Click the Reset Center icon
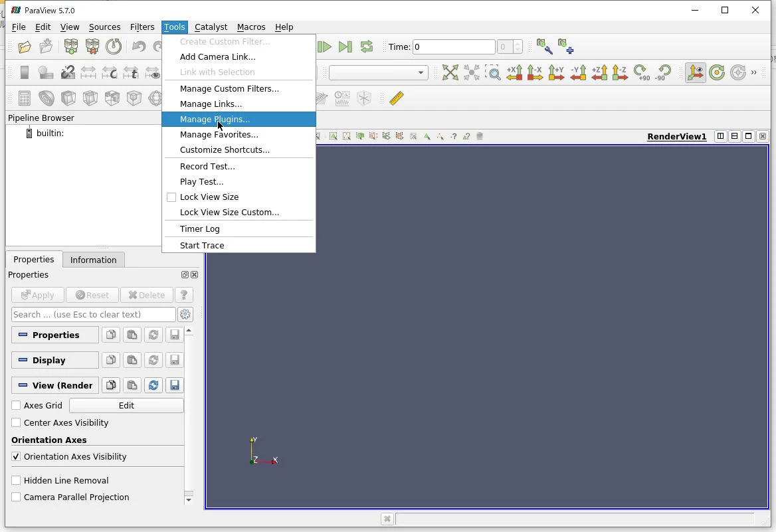This screenshot has width=776, height=532. click(x=738, y=73)
